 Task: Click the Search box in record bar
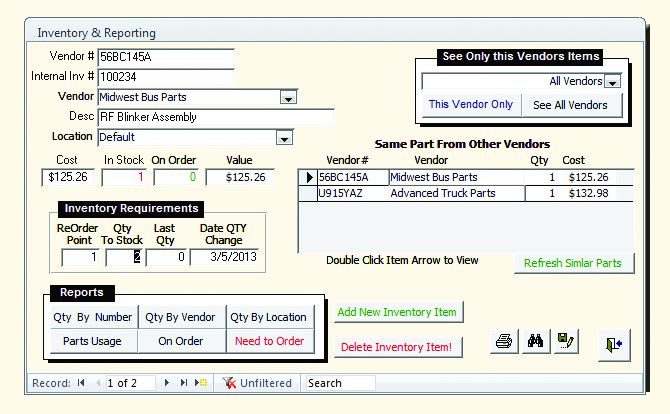[x=340, y=383]
